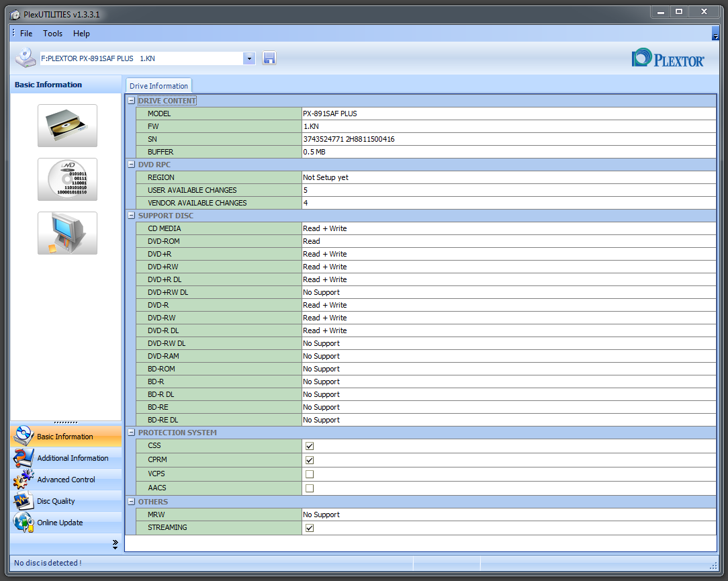Toggle the AACS checkbox
The width and height of the screenshot is (728, 581).
point(310,488)
